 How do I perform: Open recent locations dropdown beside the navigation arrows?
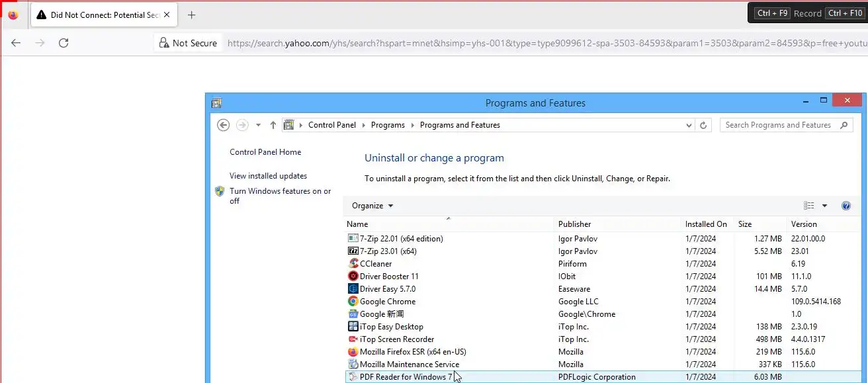[x=258, y=125]
